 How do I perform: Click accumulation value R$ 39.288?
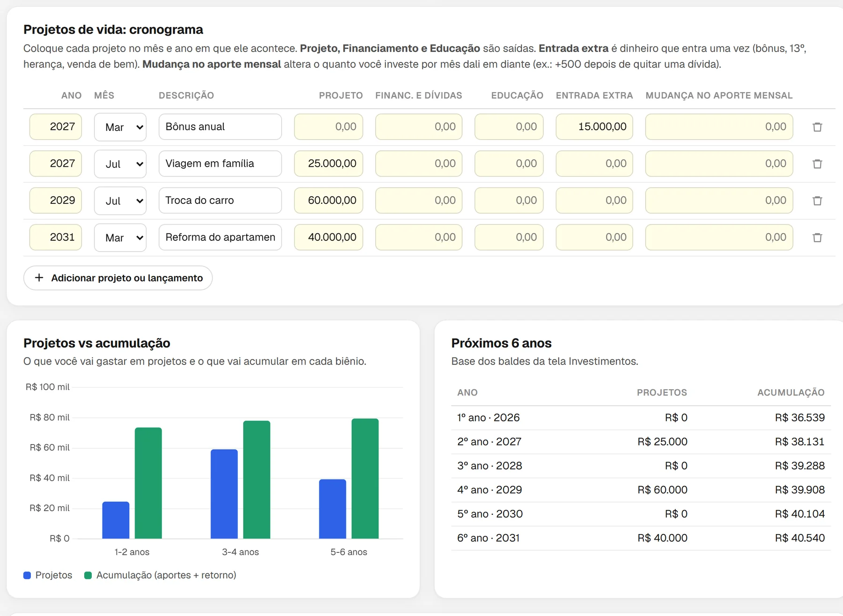800,466
